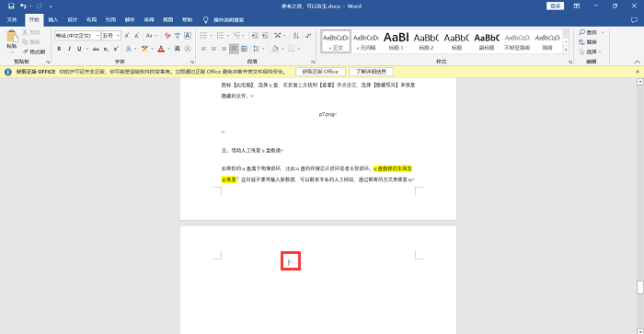Screen dimensions: 644x334
Task: Expand the styles gallery
Action: 566,50
